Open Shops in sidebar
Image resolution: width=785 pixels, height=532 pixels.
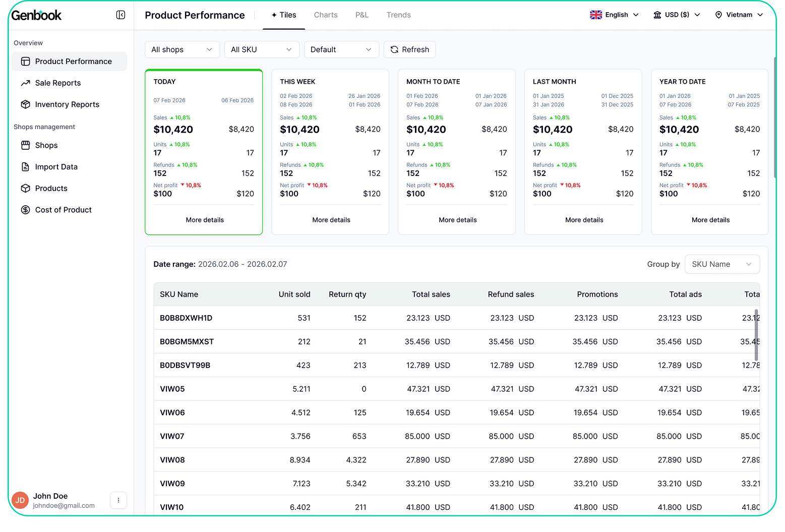(69, 145)
